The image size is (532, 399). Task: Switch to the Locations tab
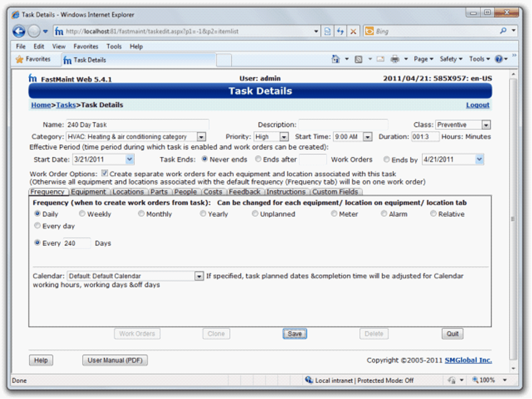click(x=128, y=192)
